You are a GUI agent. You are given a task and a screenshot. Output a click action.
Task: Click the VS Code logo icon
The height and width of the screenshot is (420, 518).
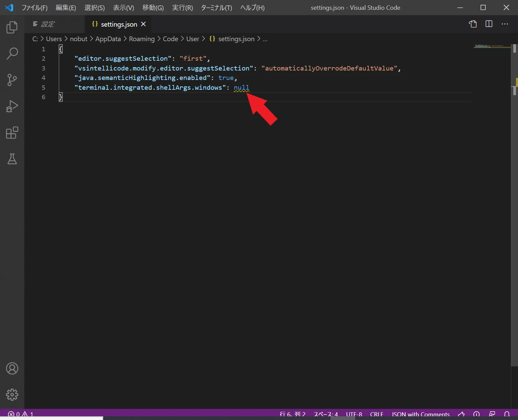(9, 7)
